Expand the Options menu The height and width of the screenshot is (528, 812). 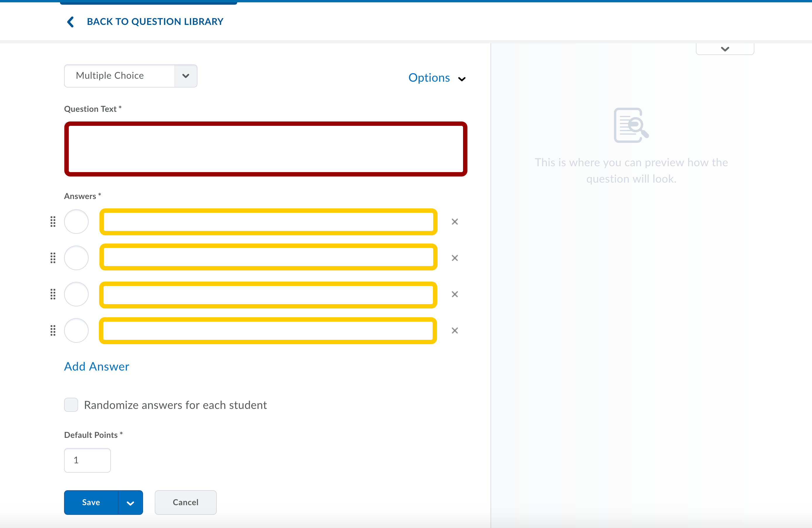(437, 78)
